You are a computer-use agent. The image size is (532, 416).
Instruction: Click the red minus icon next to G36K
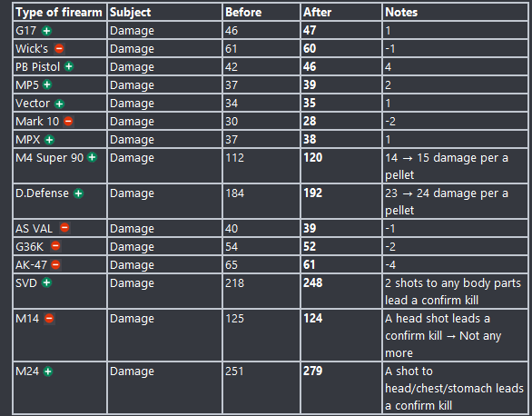55,245
